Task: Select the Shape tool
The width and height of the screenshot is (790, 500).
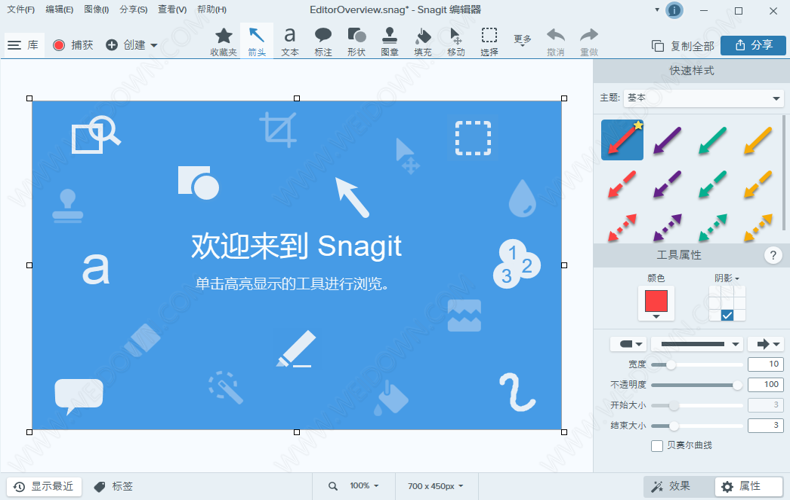Action: click(x=356, y=41)
